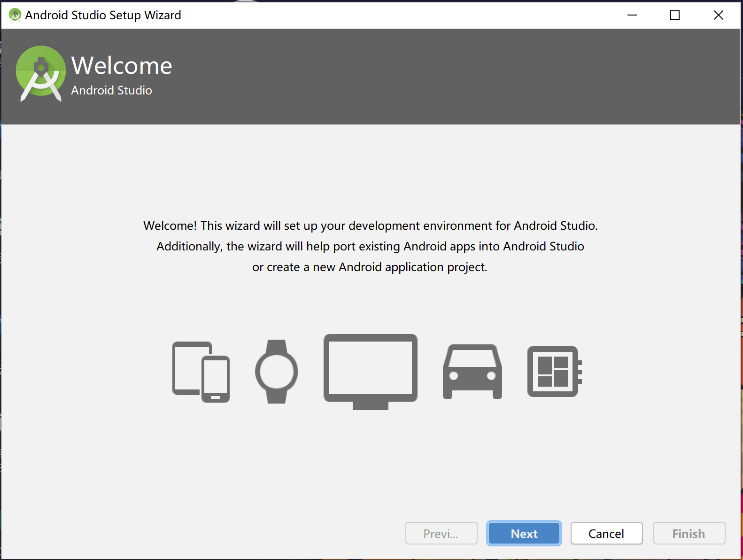Click the Welcome heading text
The image size is (743, 560).
[122, 65]
